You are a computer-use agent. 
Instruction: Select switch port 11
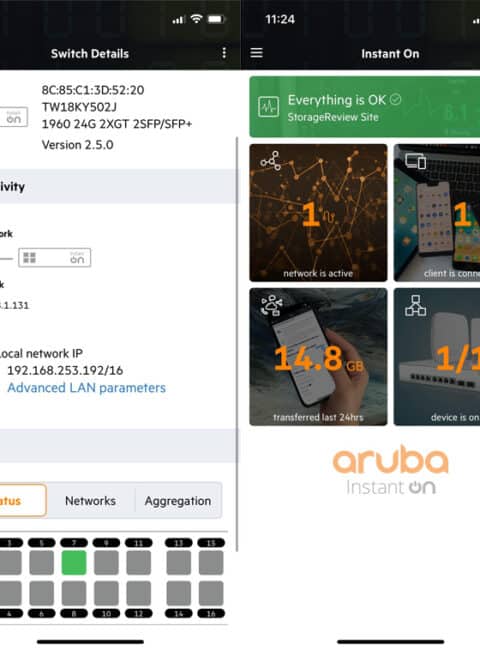click(138, 563)
